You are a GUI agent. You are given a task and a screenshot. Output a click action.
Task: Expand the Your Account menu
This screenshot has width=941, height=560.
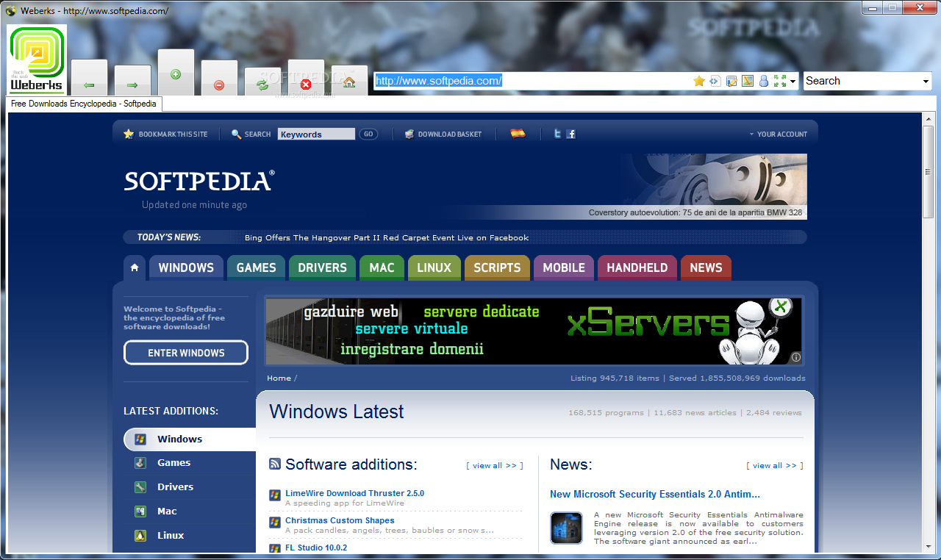pyautogui.click(x=779, y=134)
